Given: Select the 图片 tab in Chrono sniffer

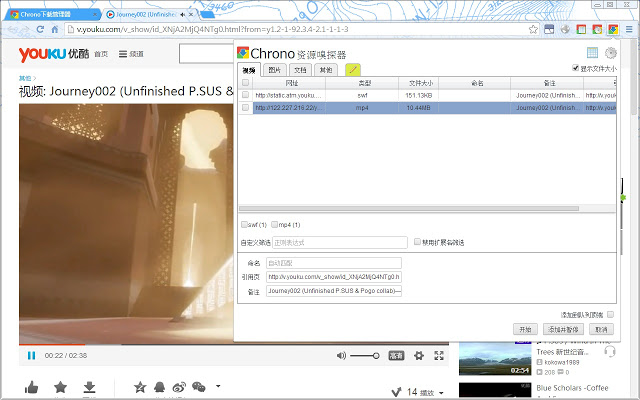Looking at the screenshot, I should tap(275, 70).
